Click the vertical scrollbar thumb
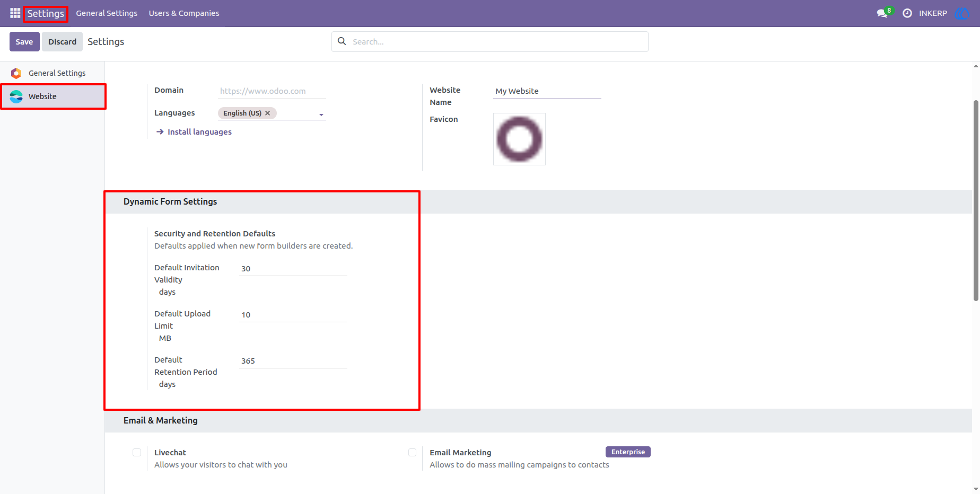The height and width of the screenshot is (494, 980). pos(976,200)
